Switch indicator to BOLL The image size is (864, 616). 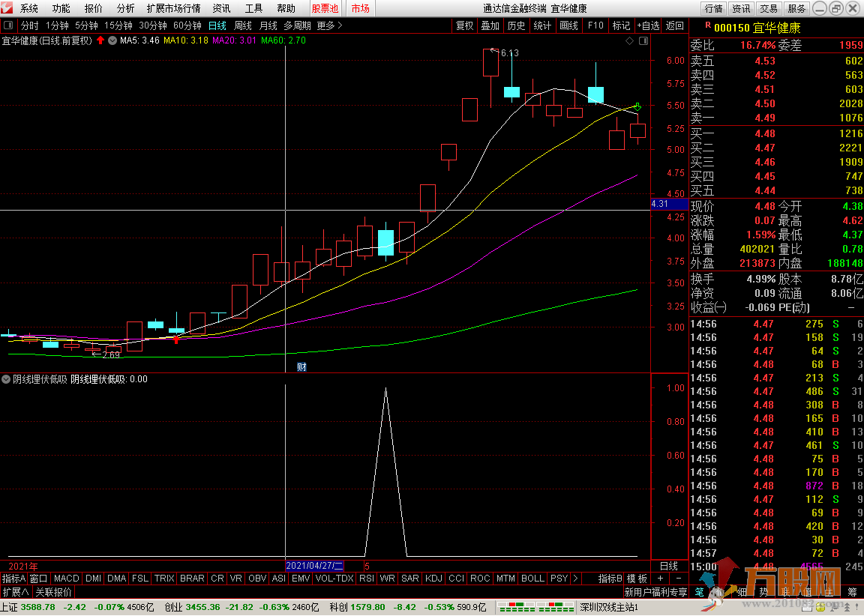(532, 579)
